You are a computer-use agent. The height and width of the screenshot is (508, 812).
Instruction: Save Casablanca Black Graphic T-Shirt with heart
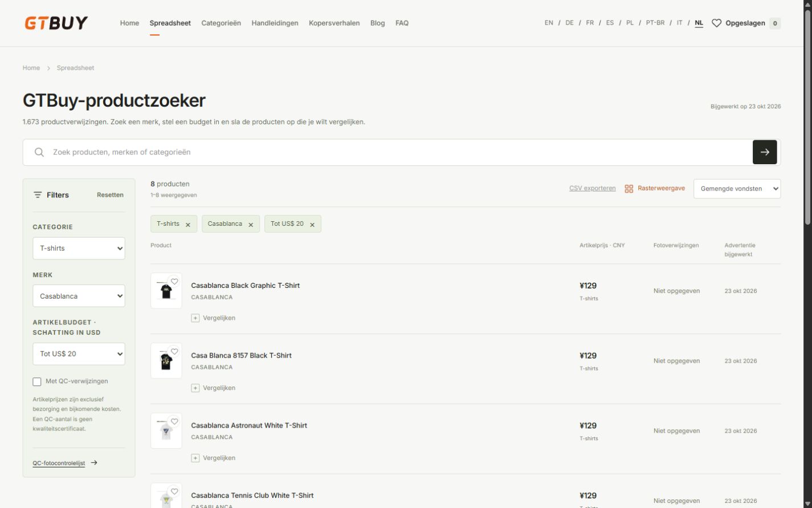[174, 282]
